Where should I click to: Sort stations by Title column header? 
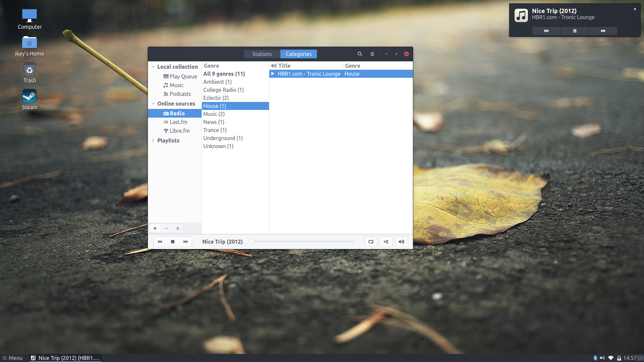(x=310, y=66)
